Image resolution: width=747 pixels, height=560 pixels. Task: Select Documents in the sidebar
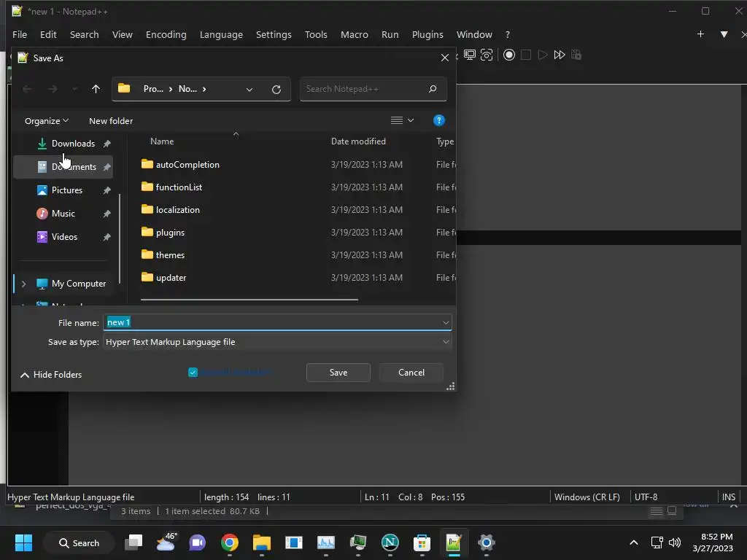click(x=74, y=167)
